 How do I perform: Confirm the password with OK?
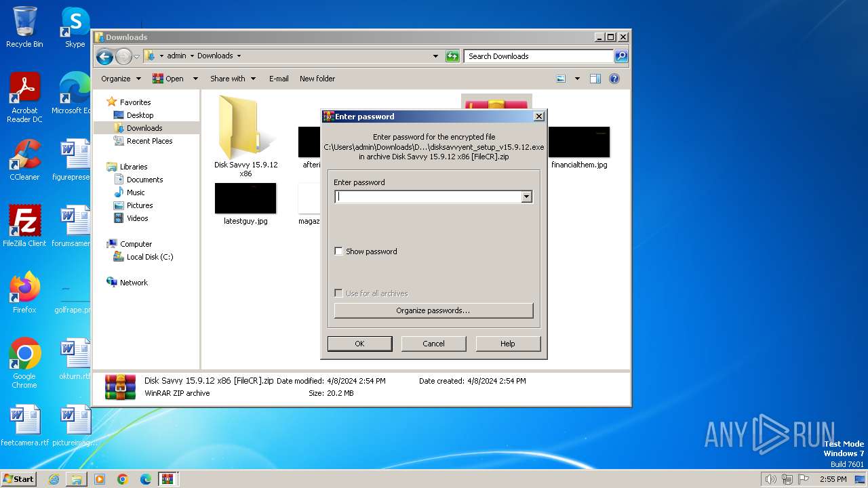359,344
